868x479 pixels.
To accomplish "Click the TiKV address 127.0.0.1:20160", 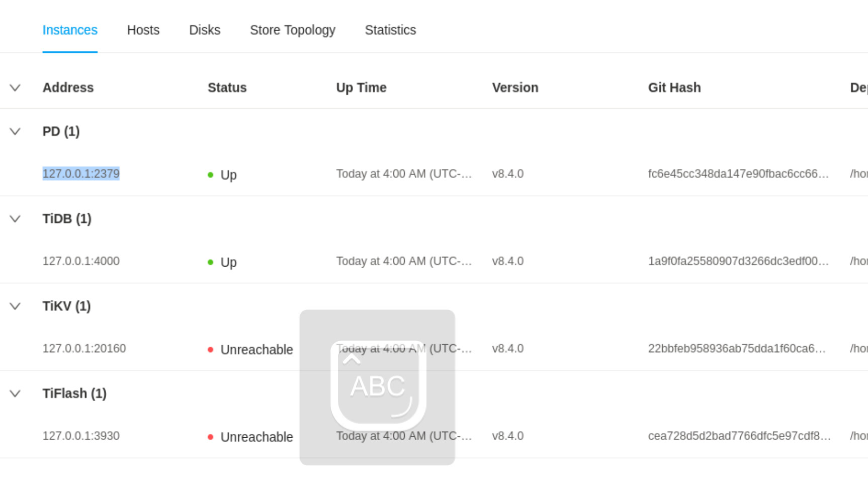I will point(84,349).
